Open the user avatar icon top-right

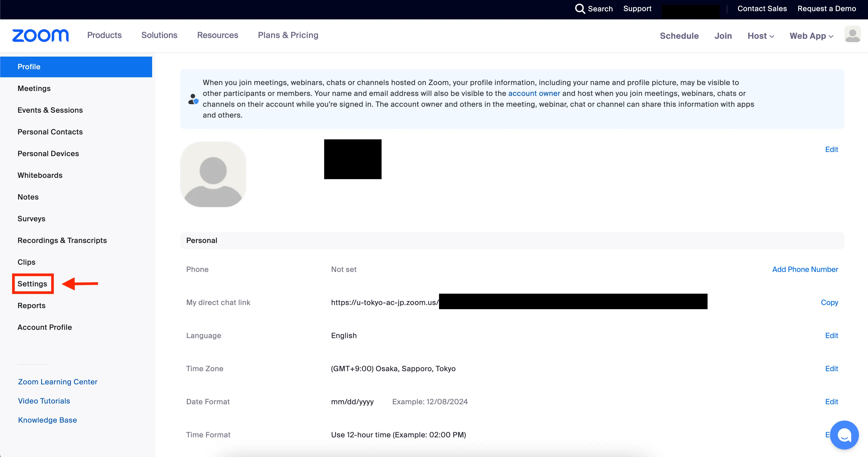point(852,34)
